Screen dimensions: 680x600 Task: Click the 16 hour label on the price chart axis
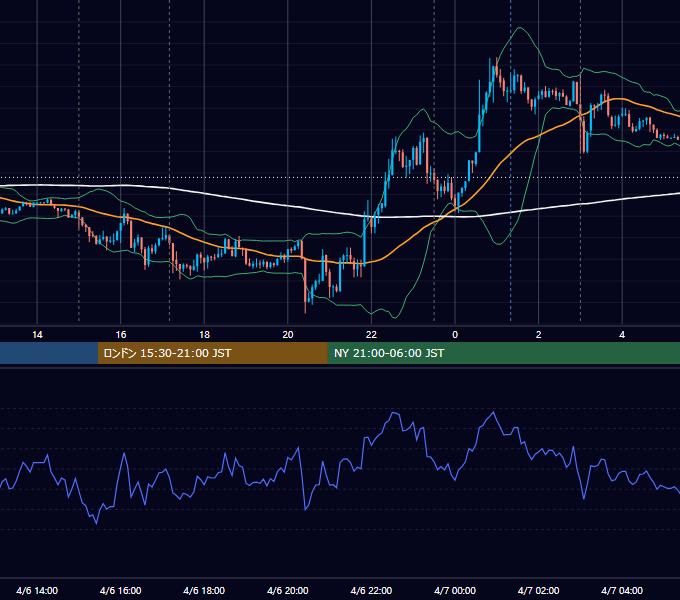click(121, 335)
